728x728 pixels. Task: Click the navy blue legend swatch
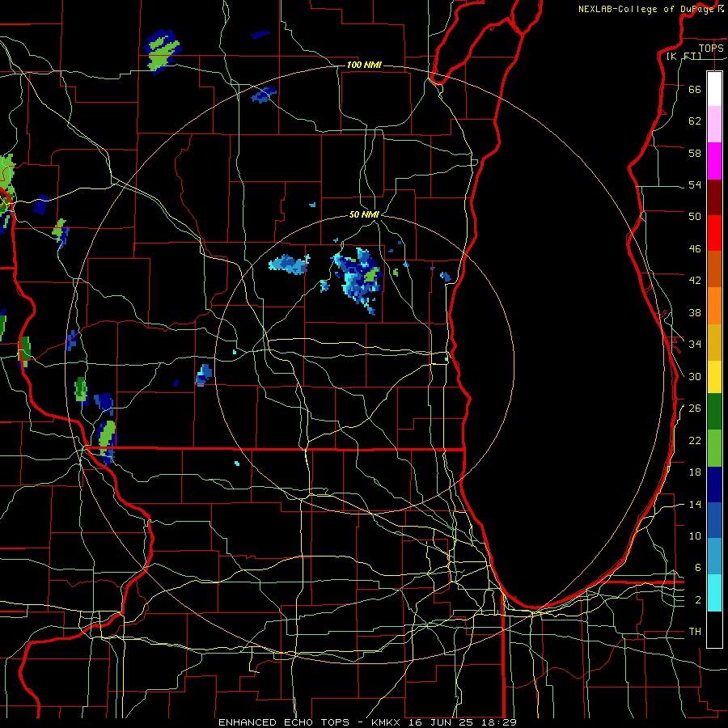714,485
